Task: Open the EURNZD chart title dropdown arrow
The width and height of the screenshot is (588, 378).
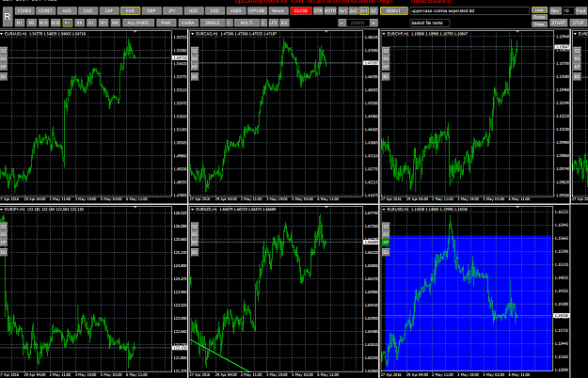Action: coord(193,210)
